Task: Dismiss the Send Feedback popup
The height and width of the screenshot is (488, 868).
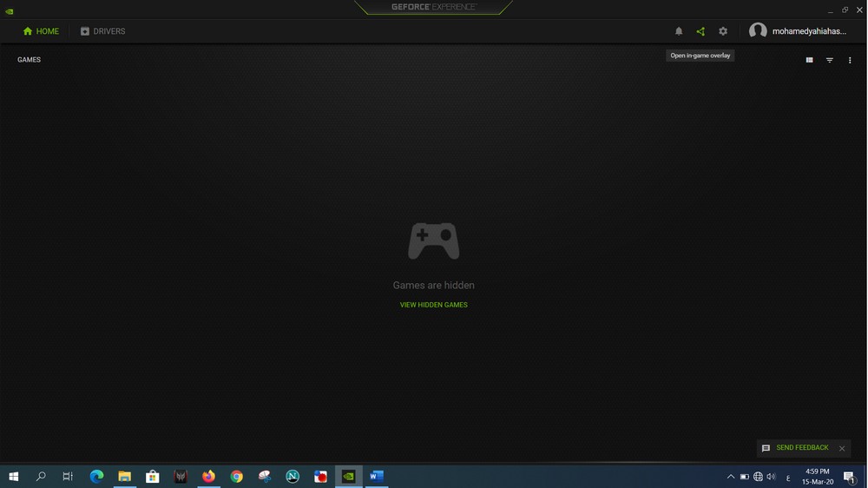Action: point(842,448)
